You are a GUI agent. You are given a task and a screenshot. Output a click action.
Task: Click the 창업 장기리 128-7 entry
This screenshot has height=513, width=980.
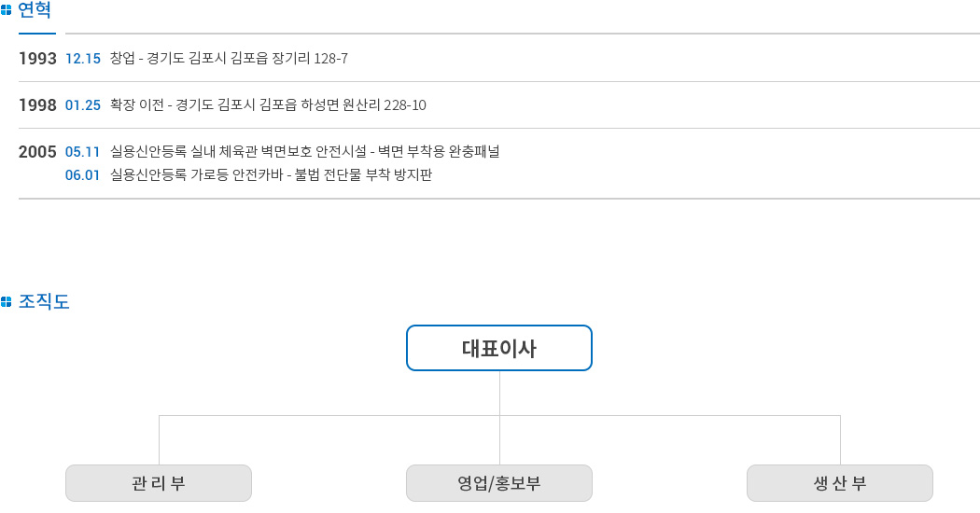tap(229, 58)
